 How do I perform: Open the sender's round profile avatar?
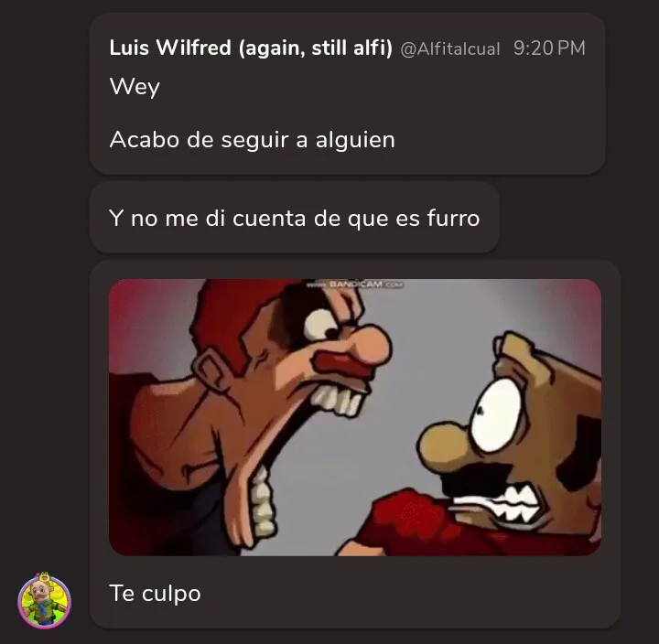(x=44, y=601)
